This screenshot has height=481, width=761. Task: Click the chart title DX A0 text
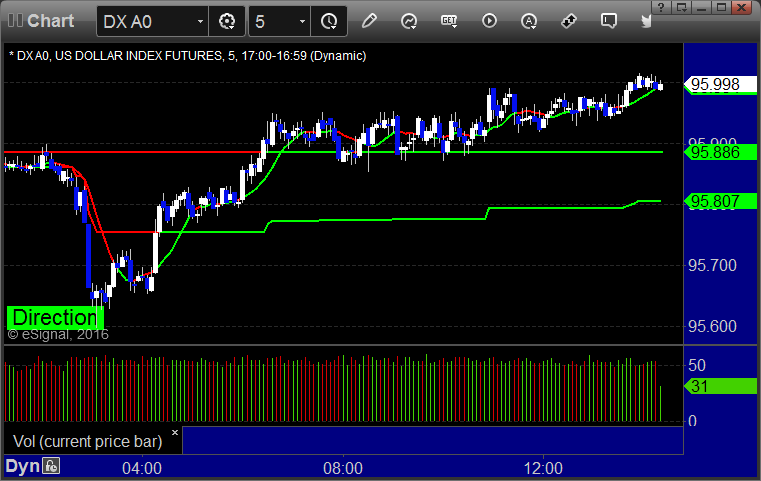tap(187, 56)
